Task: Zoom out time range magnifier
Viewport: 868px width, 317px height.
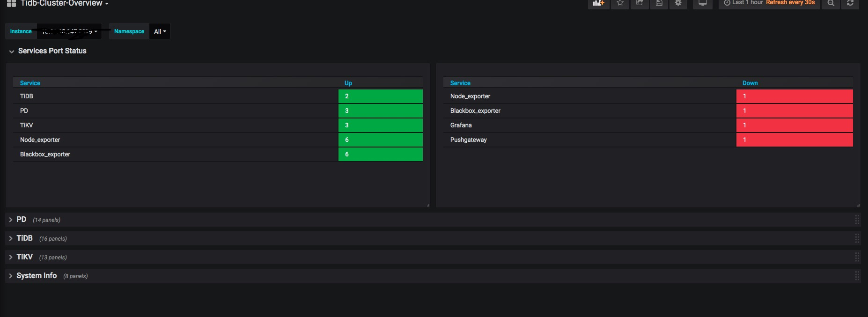Action: coord(831,3)
